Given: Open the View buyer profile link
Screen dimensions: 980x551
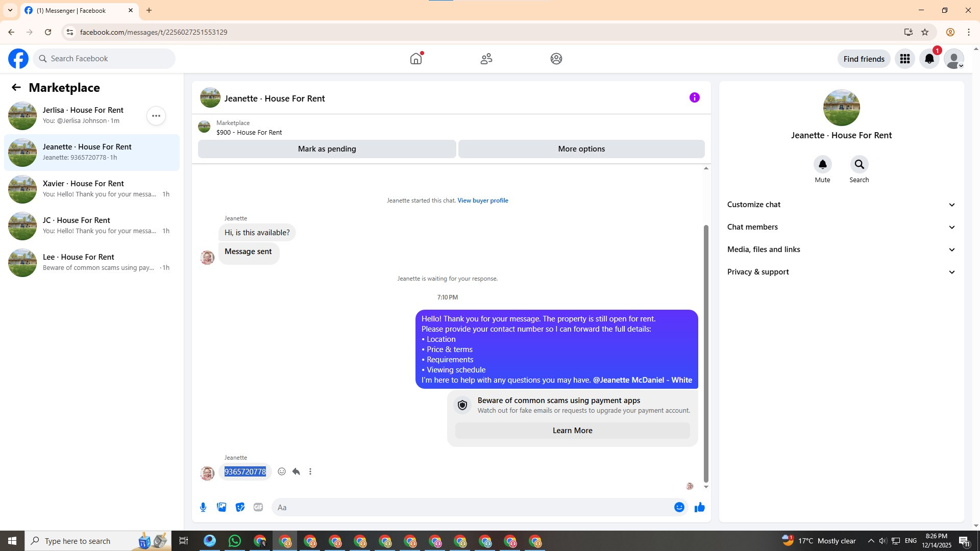Looking at the screenshot, I should [482, 201].
